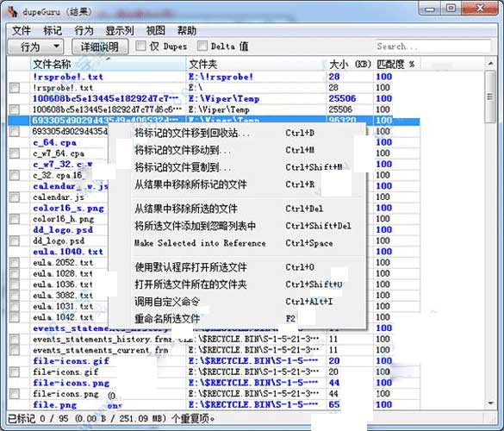Screen dimensions: 504x431
Task: Select the file-icons.png reference row in blue
Action: coord(214,383)
